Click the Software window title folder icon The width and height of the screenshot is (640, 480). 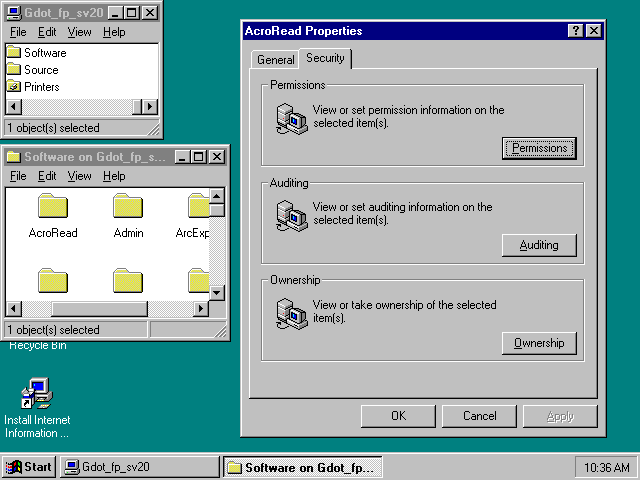coord(13,157)
